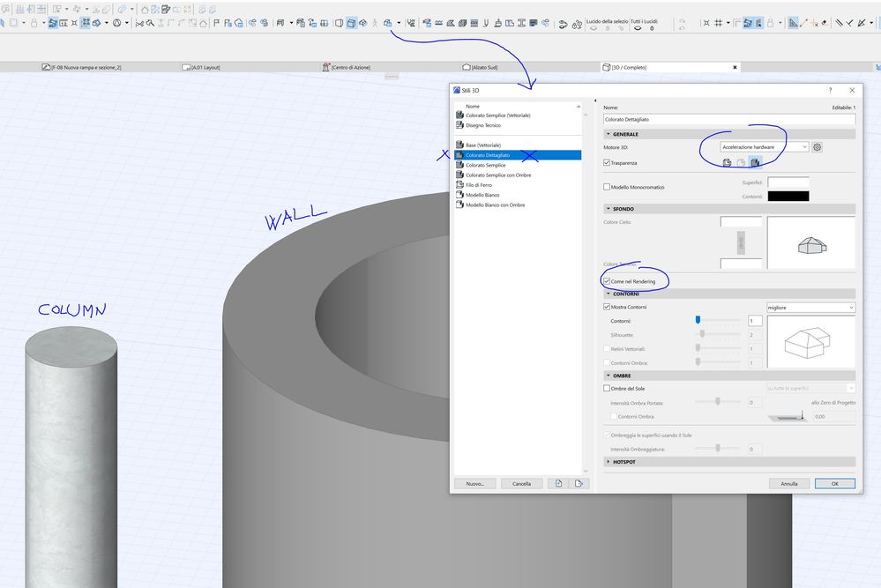Click the undo arrow icon in the toolbar
Image resolution: width=881 pixels, height=588 pixels.
click(681, 19)
